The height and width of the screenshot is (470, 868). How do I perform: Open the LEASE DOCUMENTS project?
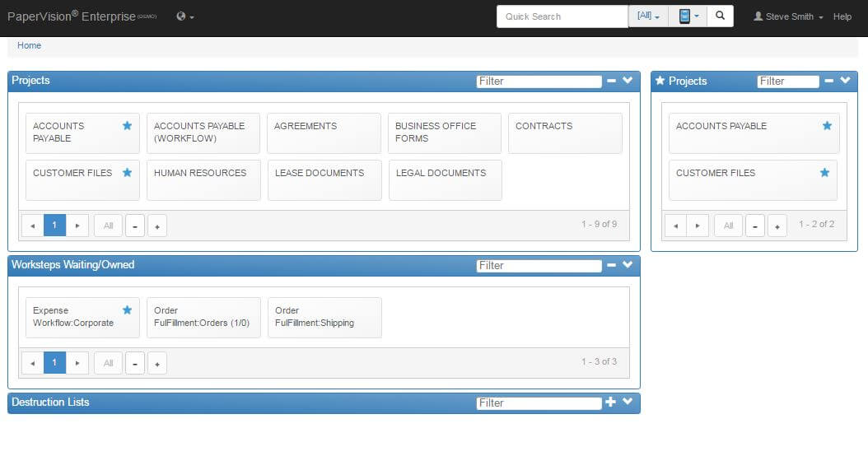[324, 180]
